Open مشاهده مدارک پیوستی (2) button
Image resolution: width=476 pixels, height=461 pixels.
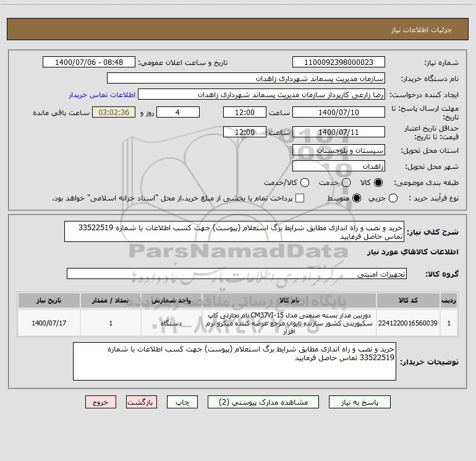point(263,402)
